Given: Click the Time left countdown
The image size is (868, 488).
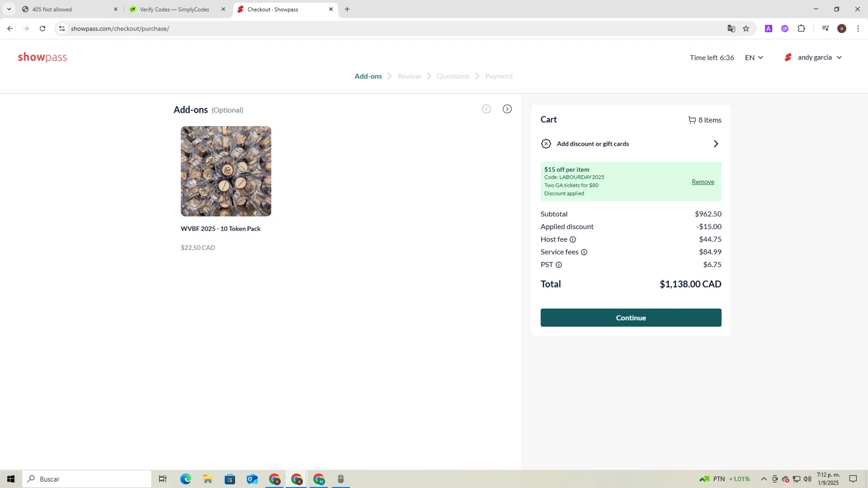Looking at the screenshot, I should tap(712, 58).
